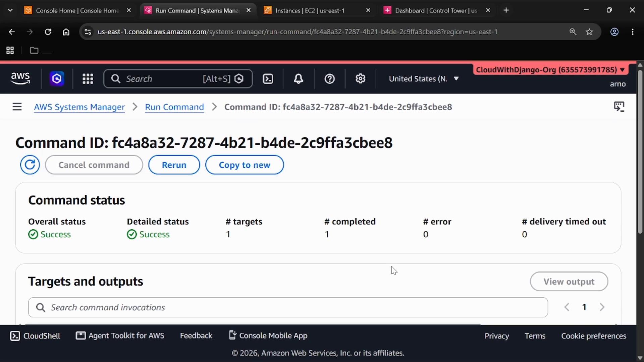Open the help question mark menu
Screen dimensions: 644x362
click(330, 79)
